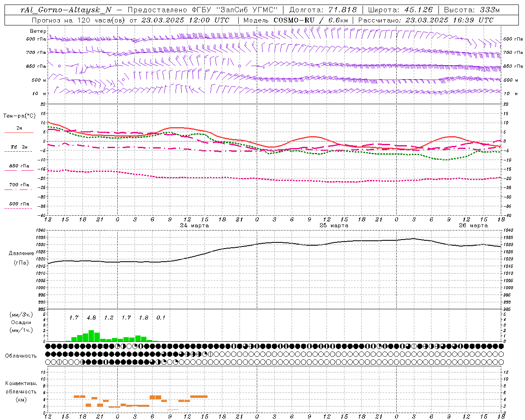This screenshot has width=525, height=420.
Task: Click the (гПа) unit under Давление
Action: tap(21, 263)
